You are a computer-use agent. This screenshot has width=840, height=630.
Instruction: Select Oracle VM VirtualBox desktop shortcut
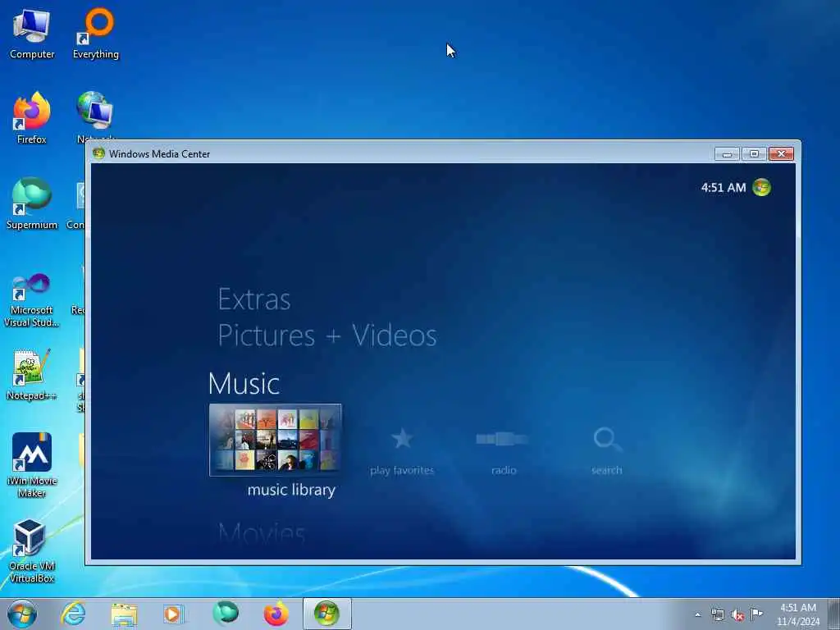click(x=32, y=551)
